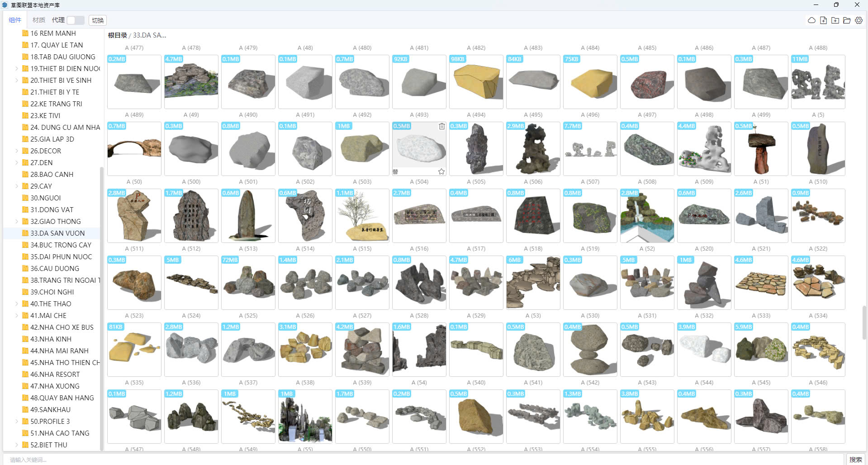Go to 根目录 root in breadcrumb
868x465 pixels.
click(x=117, y=35)
